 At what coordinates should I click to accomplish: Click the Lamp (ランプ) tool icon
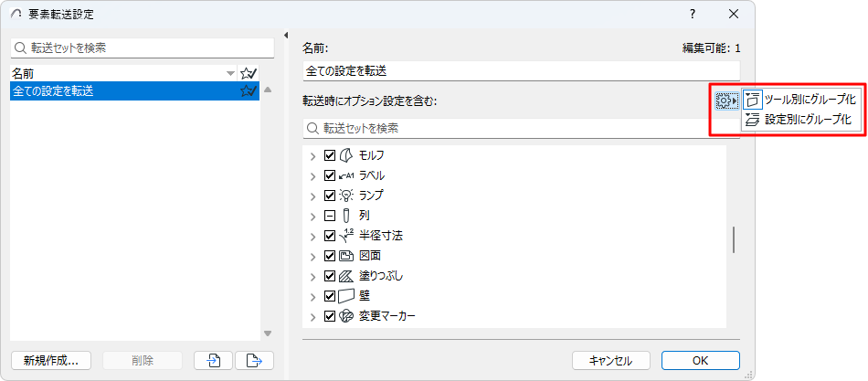pos(345,196)
